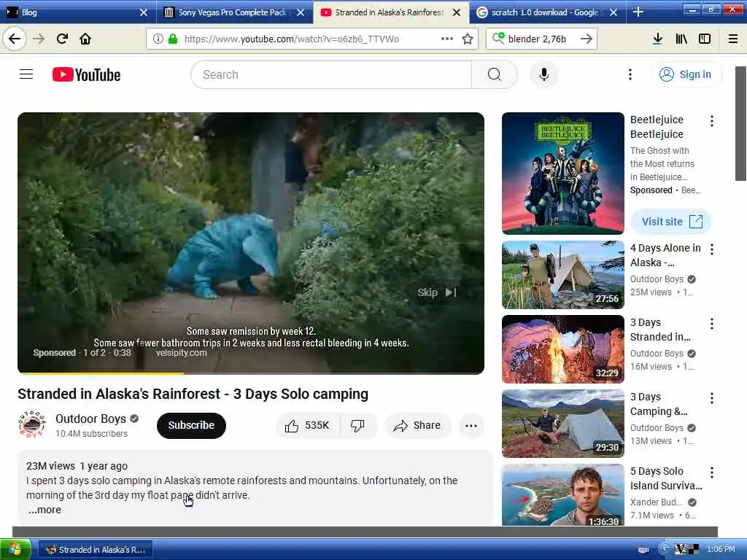
Task: View site information icon in address bar
Action: tap(158, 39)
